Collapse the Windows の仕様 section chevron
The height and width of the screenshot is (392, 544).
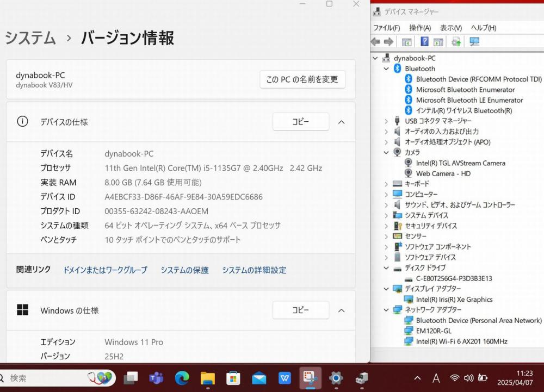click(x=341, y=310)
